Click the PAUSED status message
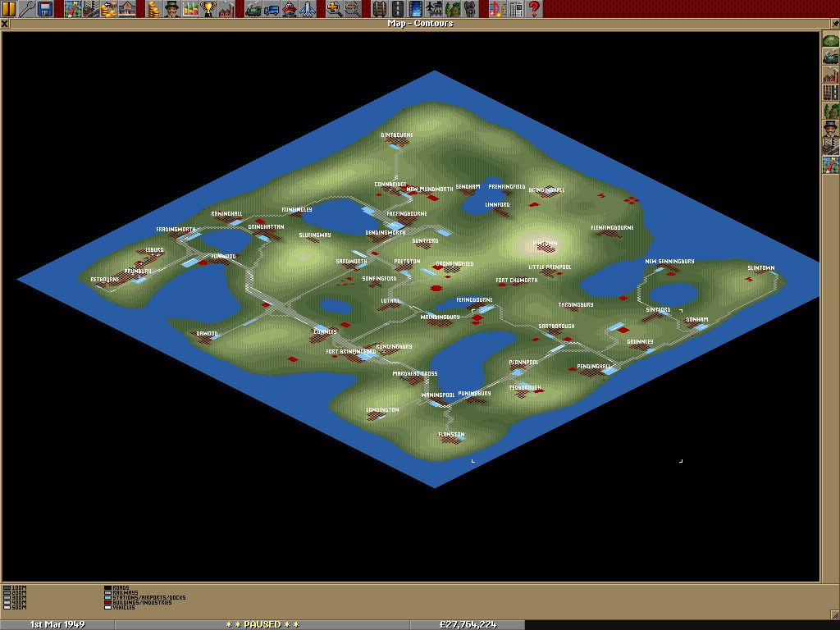This screenshot has height=630, width=840. (262, 624)
